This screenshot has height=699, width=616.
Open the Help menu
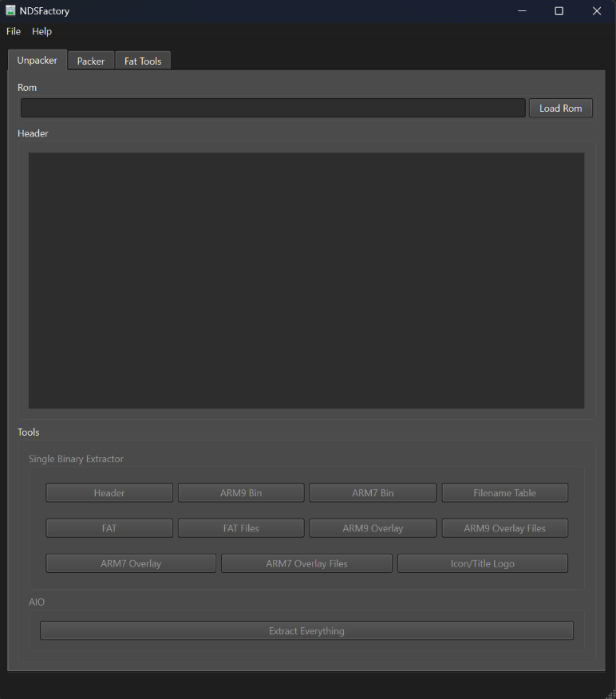tap(41, 31)
